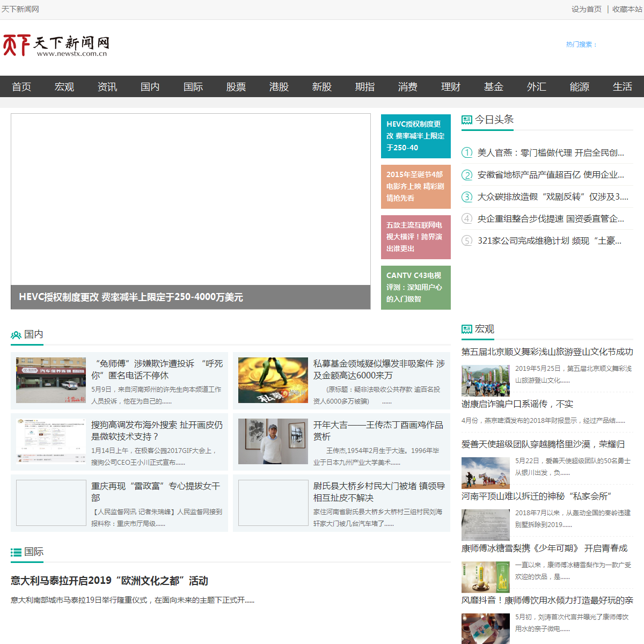
Task: Click the 国际 section list icon
Action: 16,552
